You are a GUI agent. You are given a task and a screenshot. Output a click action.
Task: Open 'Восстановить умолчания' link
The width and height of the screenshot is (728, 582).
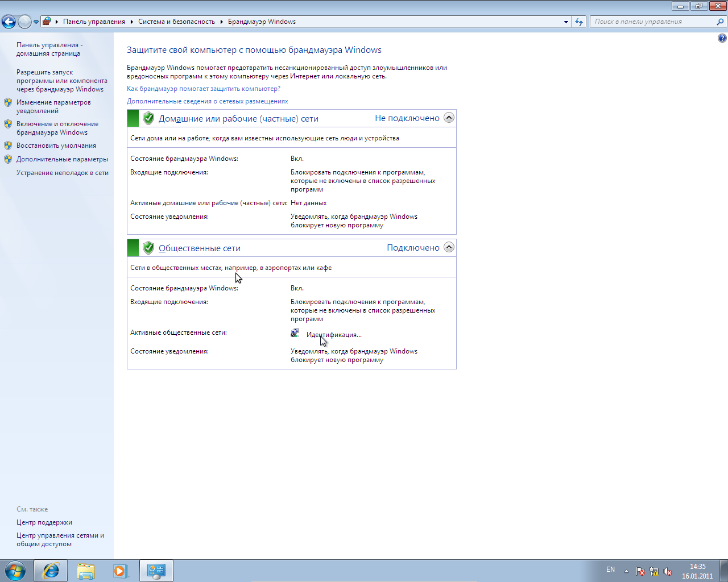(56, 145)
